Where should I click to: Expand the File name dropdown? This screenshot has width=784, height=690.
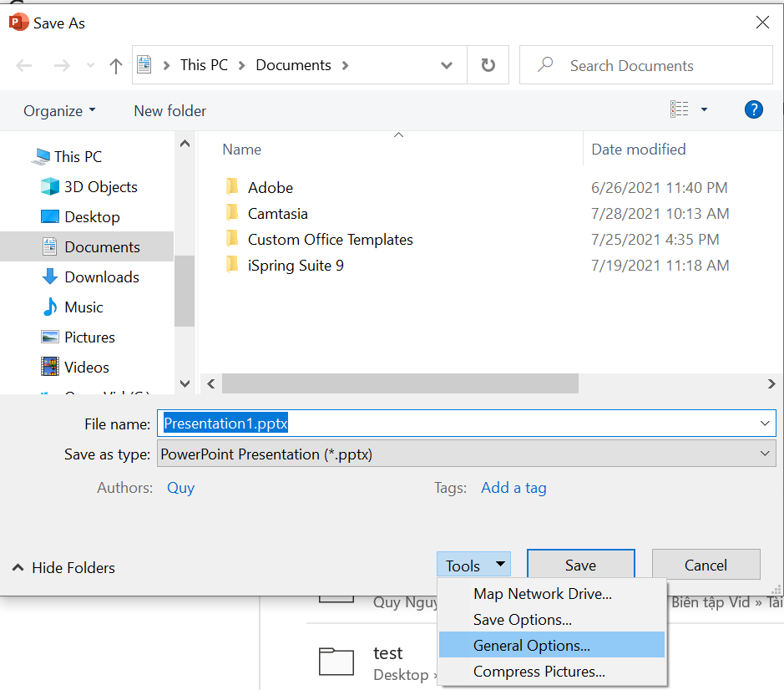pyautogui.click(x=765, y=424)
